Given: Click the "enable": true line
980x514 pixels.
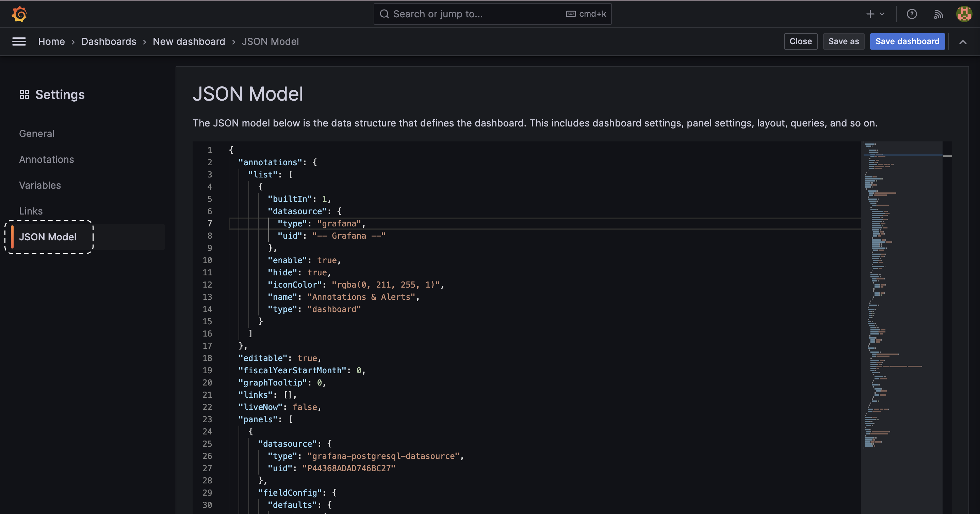Looking at the screenshot, I should click(x=304, y=260).
